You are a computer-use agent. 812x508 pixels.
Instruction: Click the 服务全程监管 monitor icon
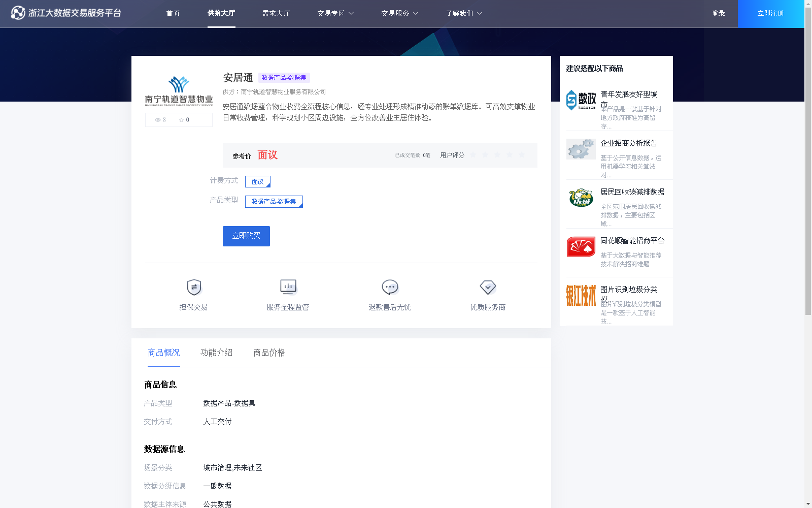[x=288, y=288]
